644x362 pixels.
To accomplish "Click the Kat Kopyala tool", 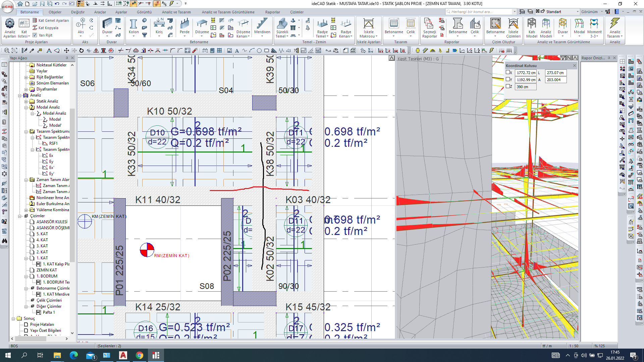I will pos(45,28).
